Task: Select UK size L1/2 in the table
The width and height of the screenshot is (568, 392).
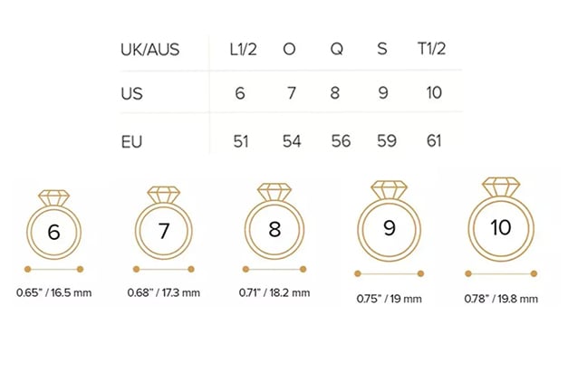Action: 243,49
